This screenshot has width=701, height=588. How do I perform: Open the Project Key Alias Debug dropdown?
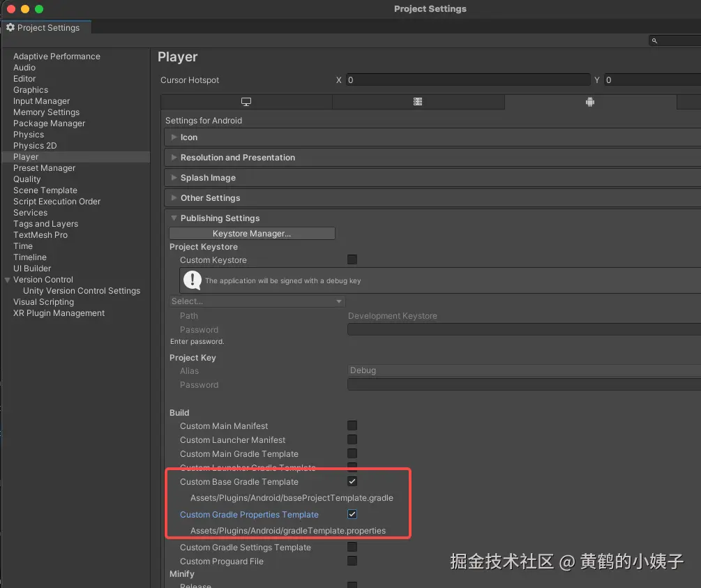524,370
